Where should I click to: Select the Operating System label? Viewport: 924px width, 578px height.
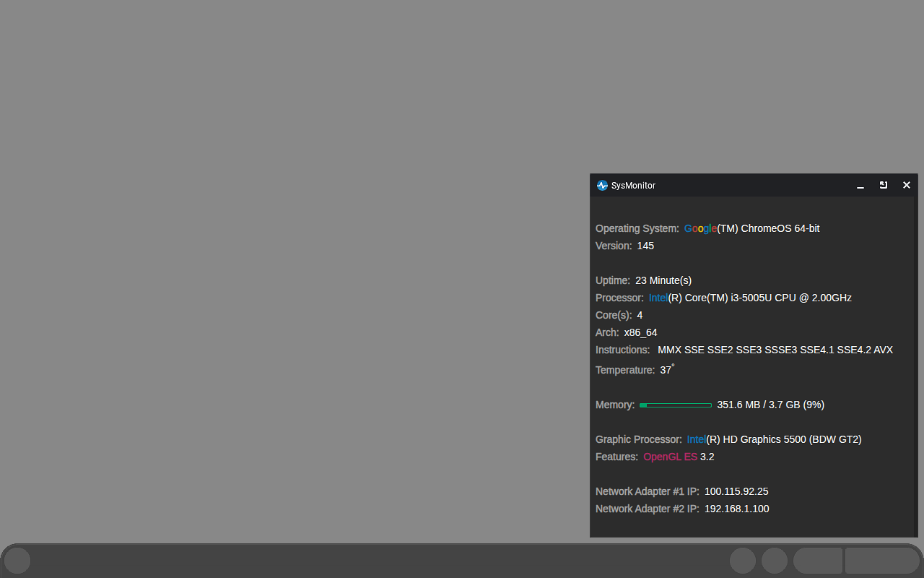(x=637, y=228)
